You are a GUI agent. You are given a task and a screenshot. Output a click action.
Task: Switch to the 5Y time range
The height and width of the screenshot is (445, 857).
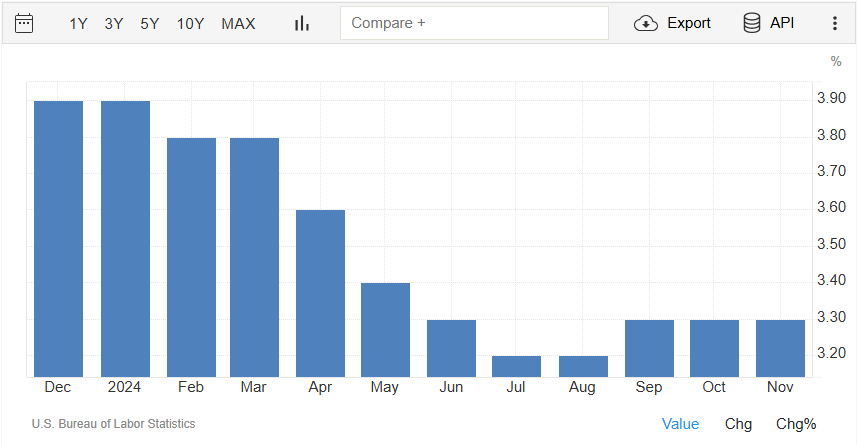tap(150, 24)
